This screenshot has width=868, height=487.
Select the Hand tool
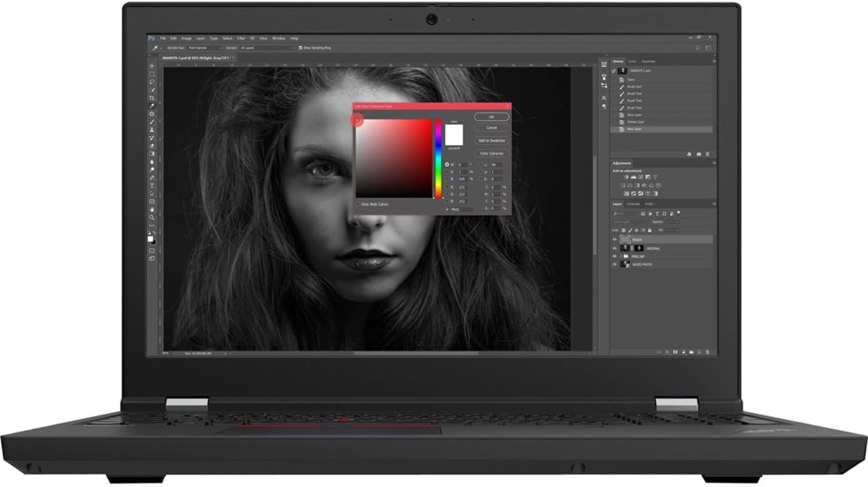pos(152,210)
